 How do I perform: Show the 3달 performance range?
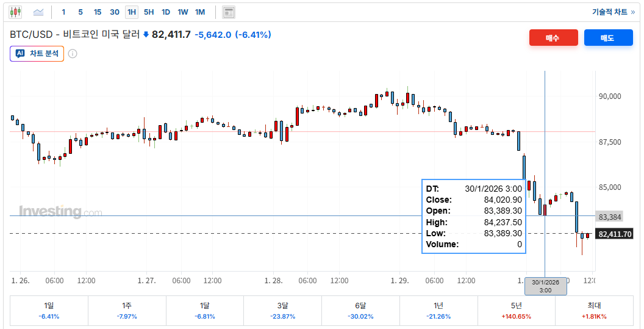tap(282, 311)
